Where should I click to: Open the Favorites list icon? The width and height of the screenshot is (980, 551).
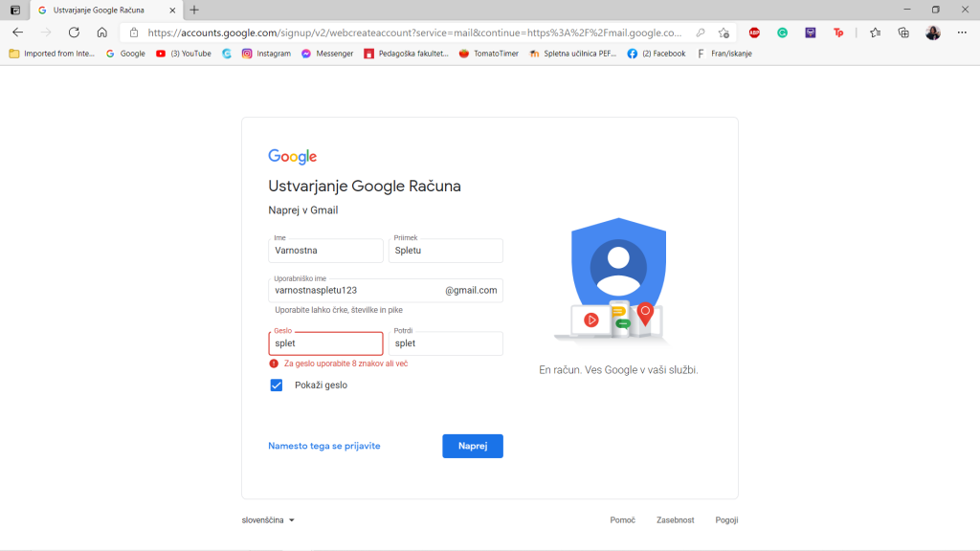[875, 33]
